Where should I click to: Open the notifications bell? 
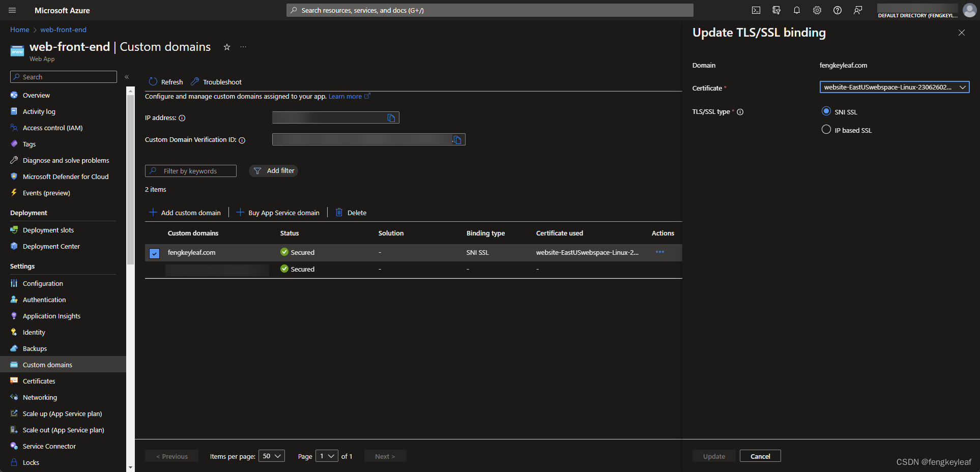797,10
